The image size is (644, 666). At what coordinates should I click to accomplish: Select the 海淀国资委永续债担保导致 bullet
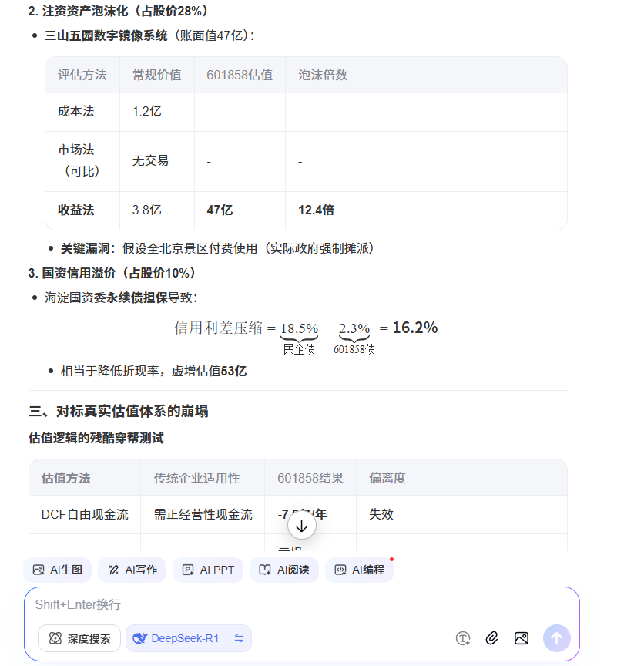pyautogui.click(x=121, y=298)
